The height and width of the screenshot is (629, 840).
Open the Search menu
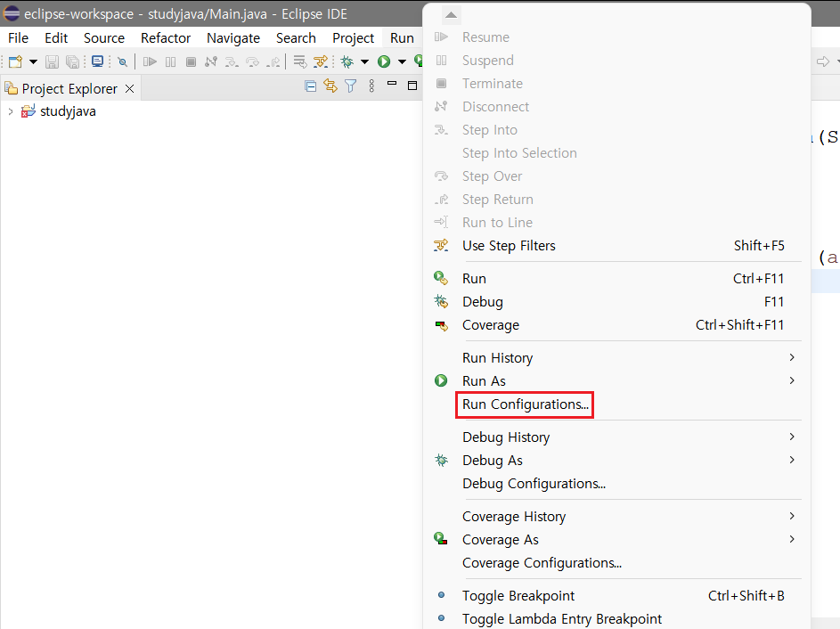click(x=296, y=38)
